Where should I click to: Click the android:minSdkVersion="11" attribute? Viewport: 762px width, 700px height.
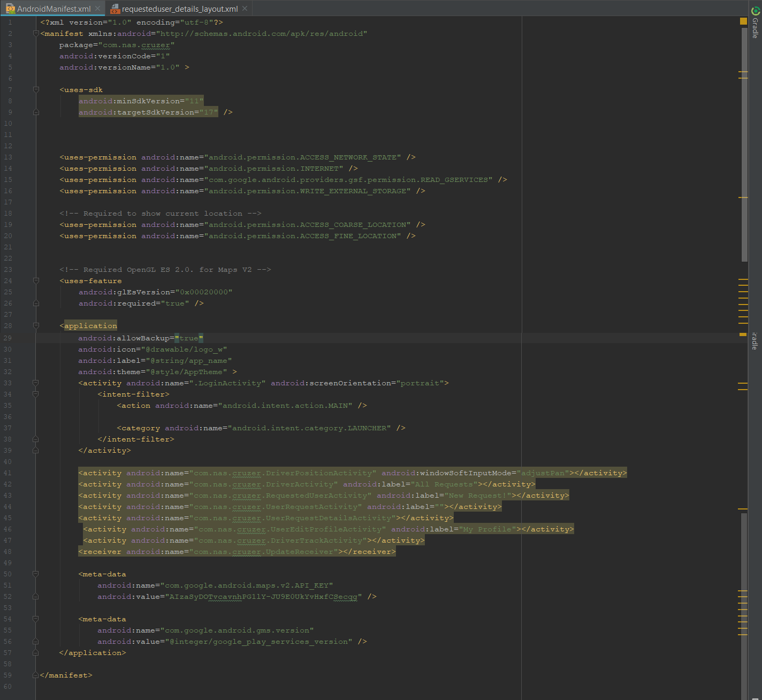coord(141,101)
